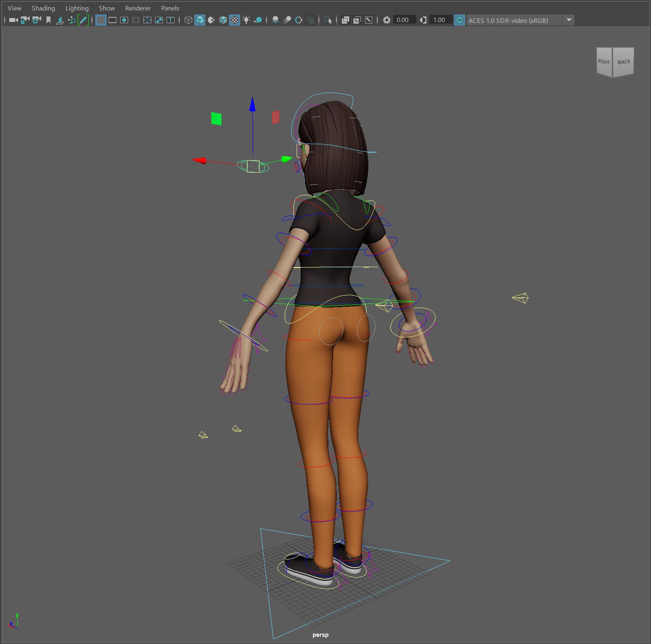Click the Shadows icon

(258, 20)
